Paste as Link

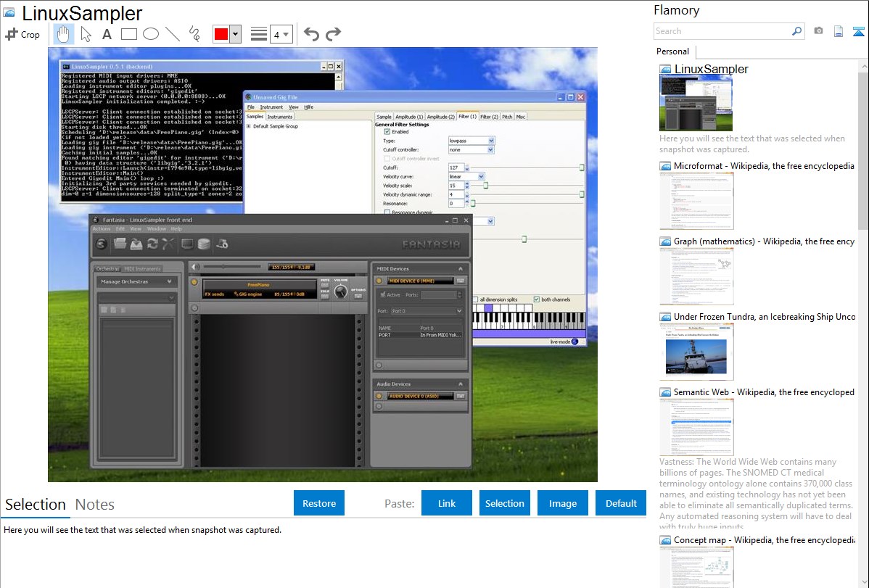pyautogui.click(x=447, y=503)
